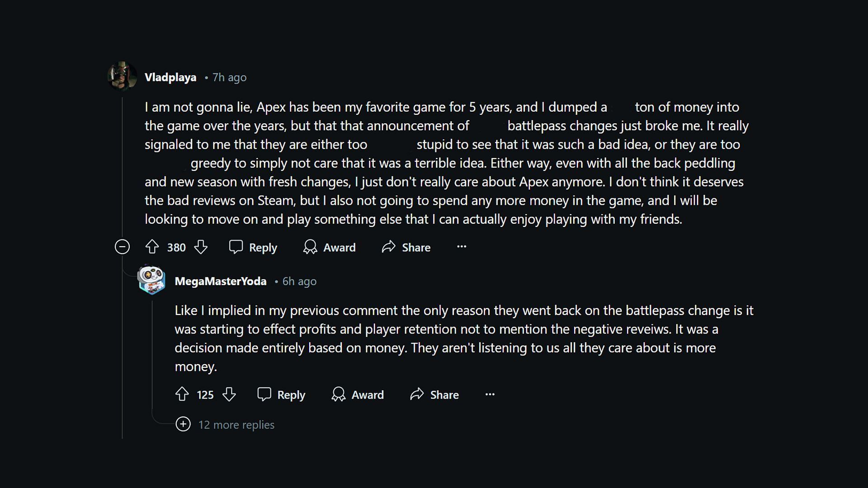Open the Award menu on Vladplaya's comment
Screen dimensions: 868x488
click(330, 247)
